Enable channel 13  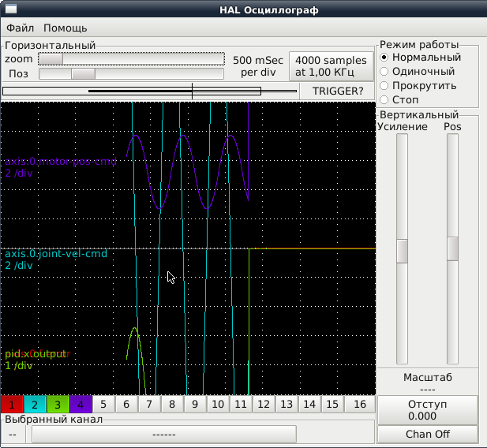click(x=287, y=404)
